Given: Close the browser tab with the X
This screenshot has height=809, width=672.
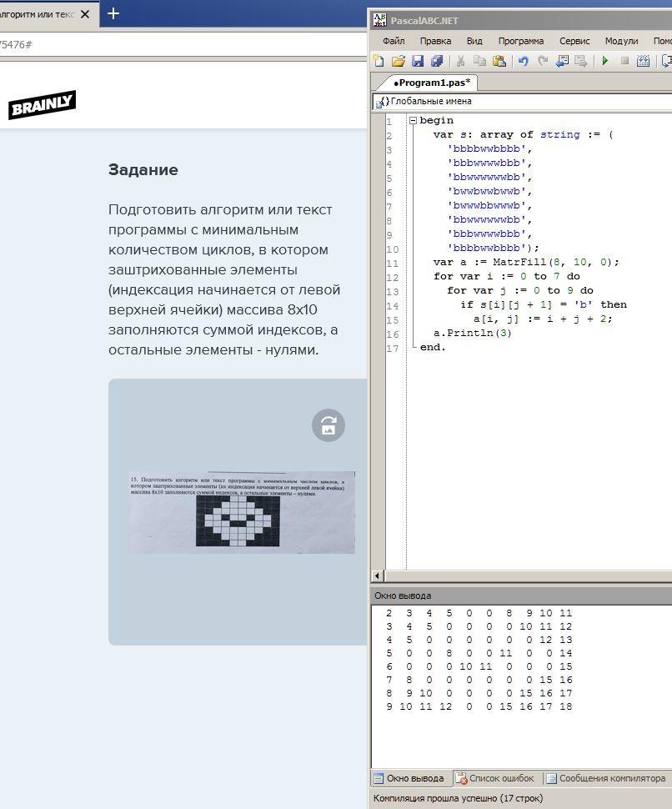Looking at the screenshot, I should point(85,14).
